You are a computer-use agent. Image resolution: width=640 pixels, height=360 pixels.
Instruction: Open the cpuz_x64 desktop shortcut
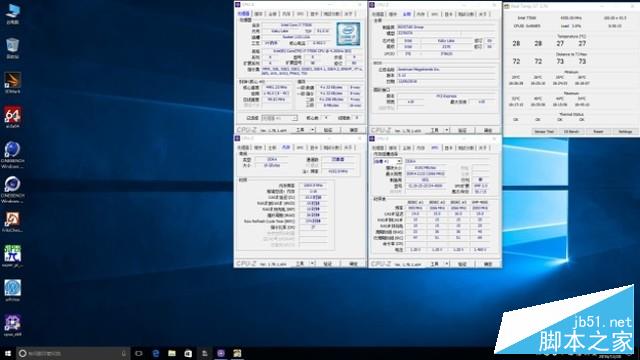(13, 325)
